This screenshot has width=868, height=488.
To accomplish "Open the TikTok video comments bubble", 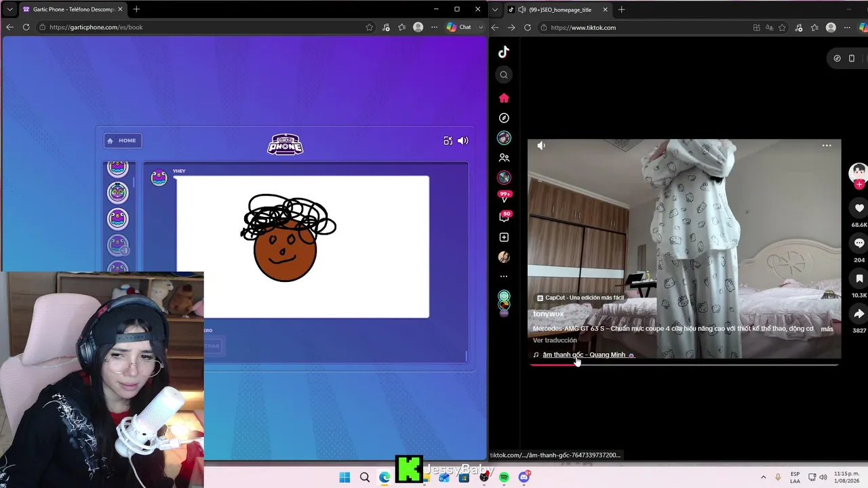I will click(x=859, y=243).
